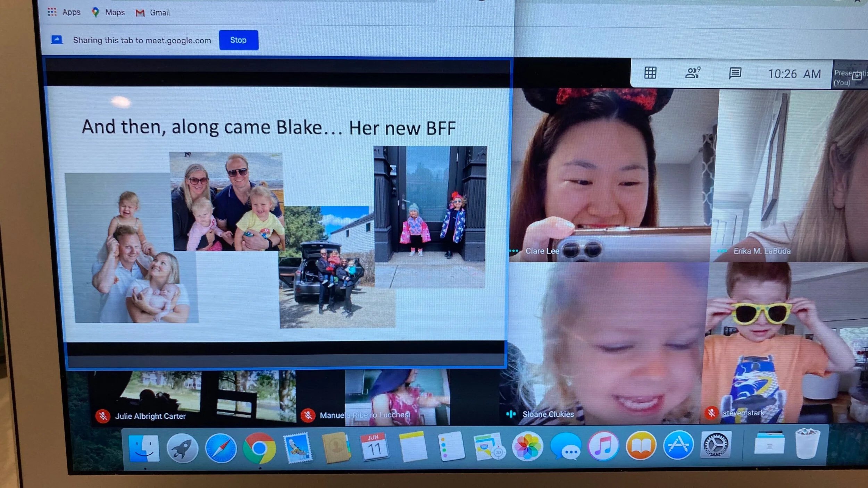Open Google Chrome in the dock
Image resolution: width=868 pixels, height=488 pixels.
pos(259,448)
